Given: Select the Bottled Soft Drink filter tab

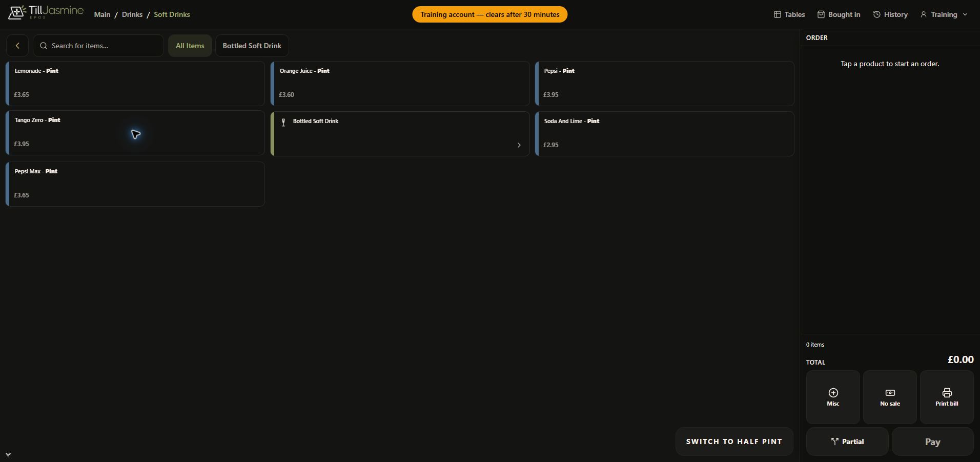Looking at the screenshot, I should pyautogui.click(x=252, y=46).
